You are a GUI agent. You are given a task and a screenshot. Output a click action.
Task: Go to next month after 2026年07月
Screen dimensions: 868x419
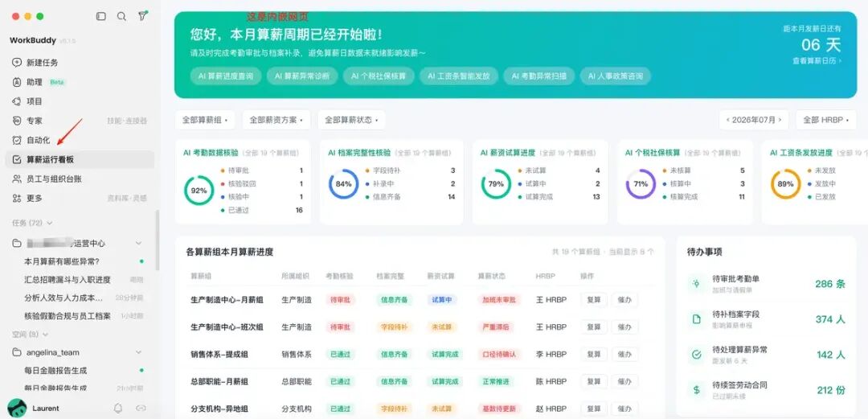[780, 120]
